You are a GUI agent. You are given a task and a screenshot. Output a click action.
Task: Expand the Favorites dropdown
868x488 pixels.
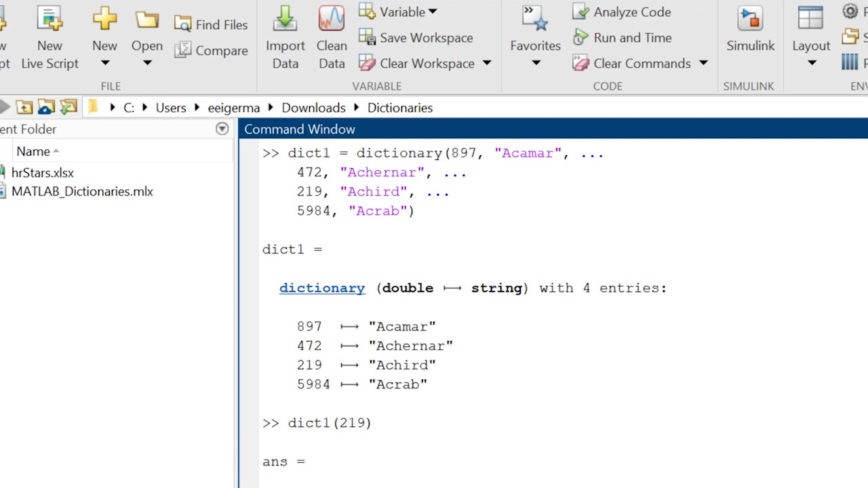click(x=535, y=64)
